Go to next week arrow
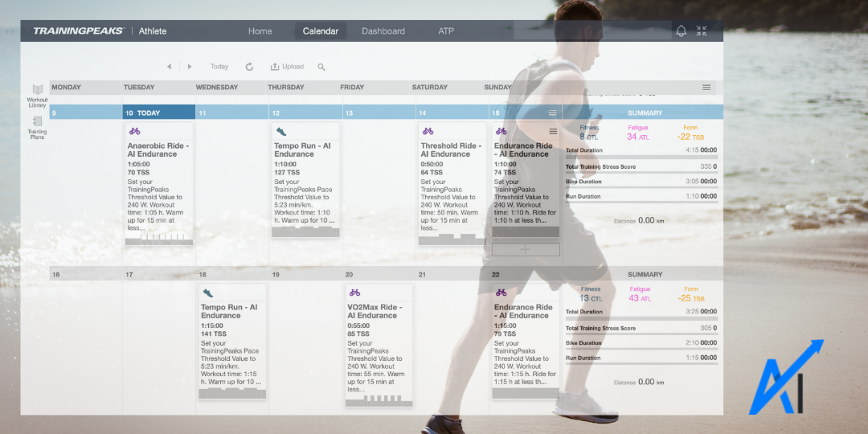The height and width of the screenshot is (434, 868). tap(190, 67)
